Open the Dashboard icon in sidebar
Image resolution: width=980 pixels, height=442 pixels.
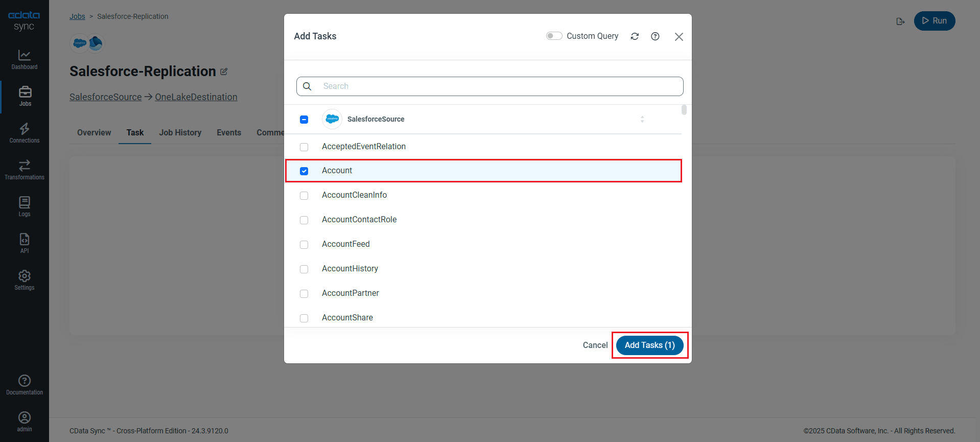pos(25,55)
